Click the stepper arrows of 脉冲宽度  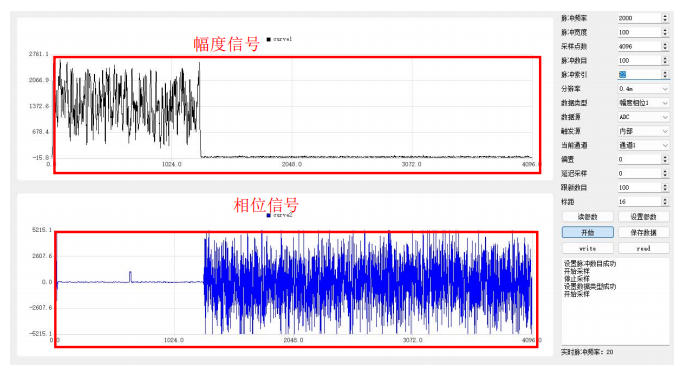coord(665,32)
